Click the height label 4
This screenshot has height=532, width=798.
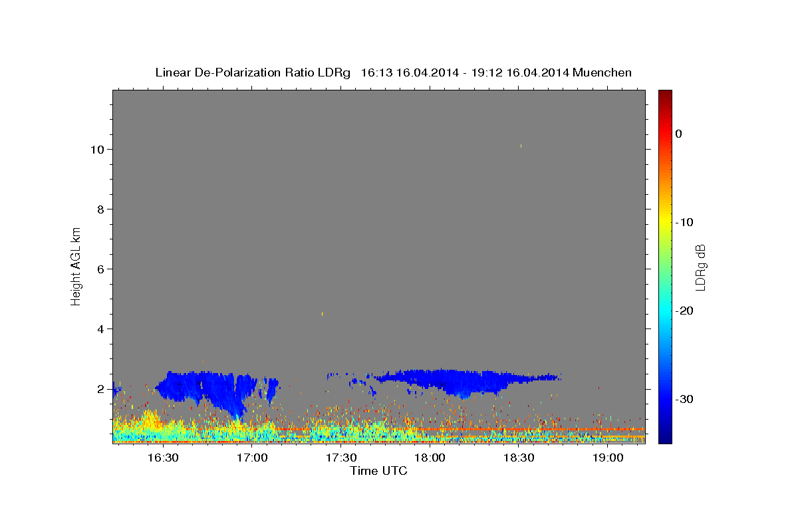(101, 329)
